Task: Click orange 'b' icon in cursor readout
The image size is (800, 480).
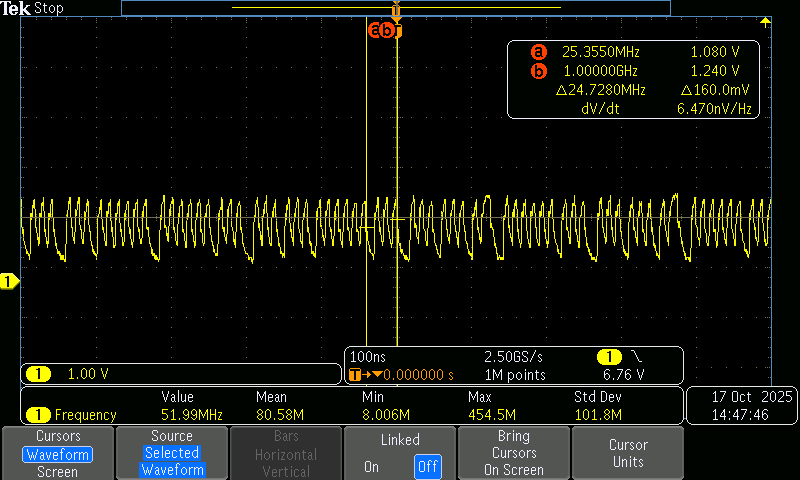Action: pos(539,71)
